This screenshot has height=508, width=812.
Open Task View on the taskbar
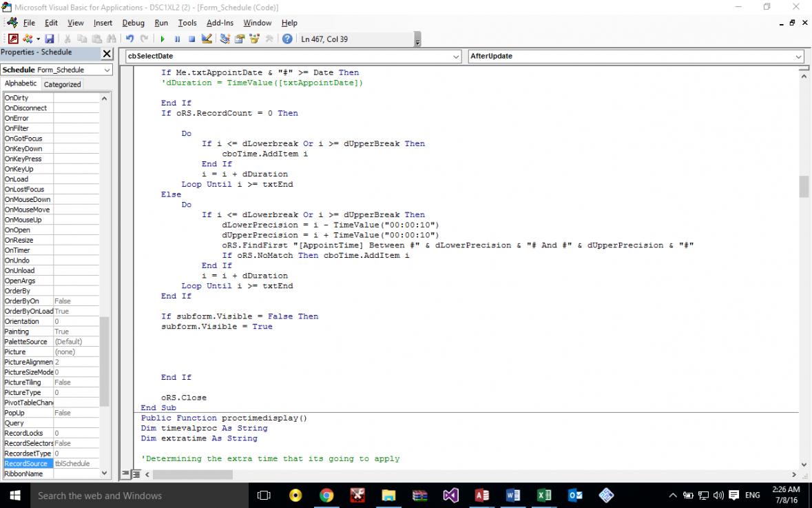(264, 496)
